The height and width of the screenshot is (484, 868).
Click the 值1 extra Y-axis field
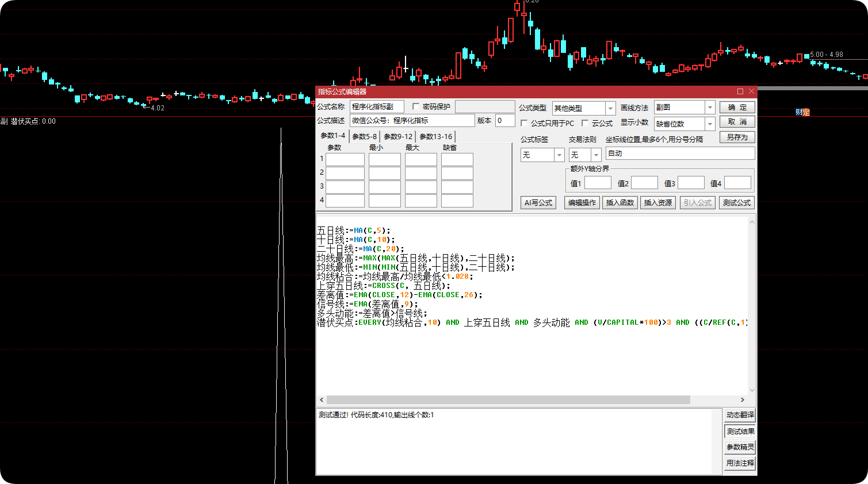click(x=598, y=183)
